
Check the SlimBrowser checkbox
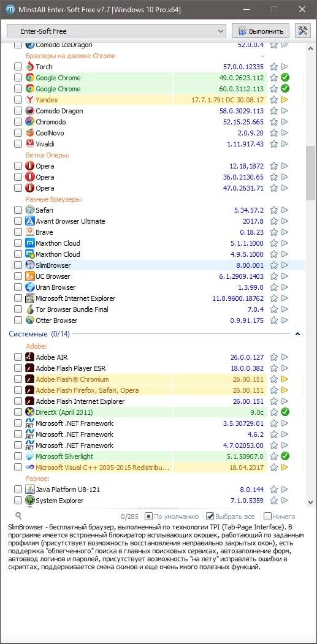click(18, 265)
